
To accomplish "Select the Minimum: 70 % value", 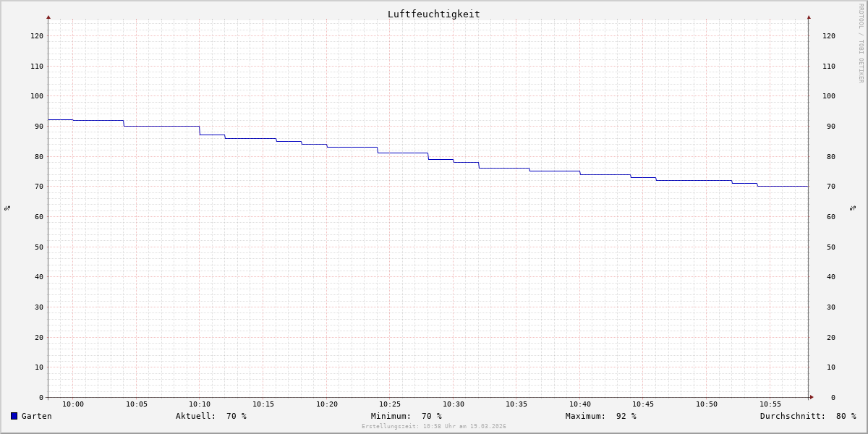I will (407, 416).
